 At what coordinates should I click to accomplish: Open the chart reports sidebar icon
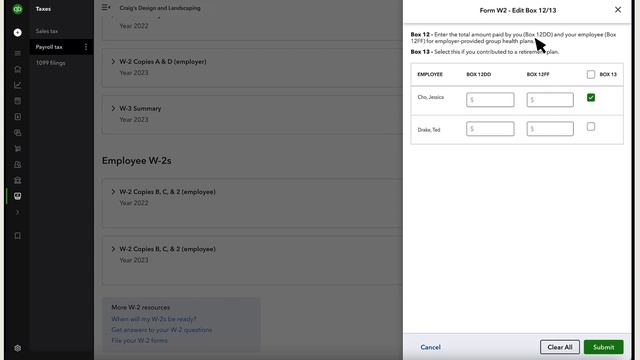[18, 85]
